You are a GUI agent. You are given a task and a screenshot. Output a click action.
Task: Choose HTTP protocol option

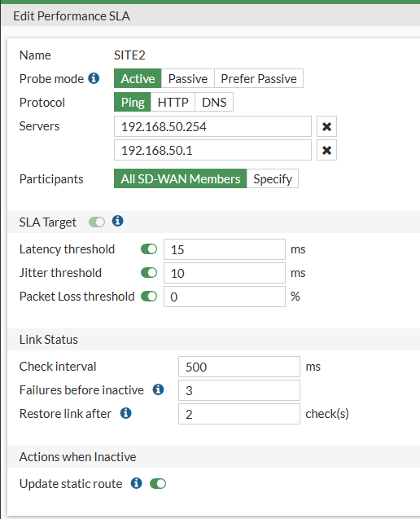[173, 103]
